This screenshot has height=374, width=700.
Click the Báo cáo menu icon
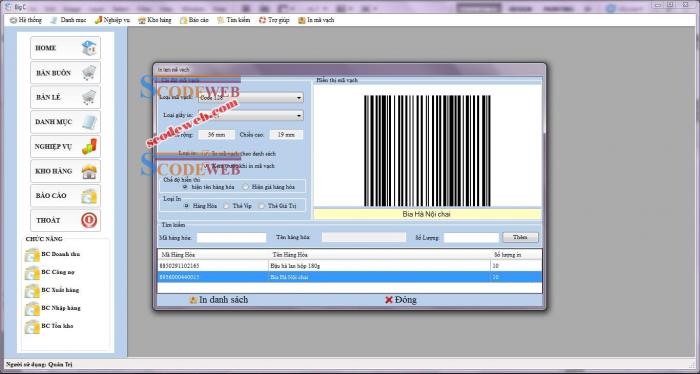click(x=183, y=20)
